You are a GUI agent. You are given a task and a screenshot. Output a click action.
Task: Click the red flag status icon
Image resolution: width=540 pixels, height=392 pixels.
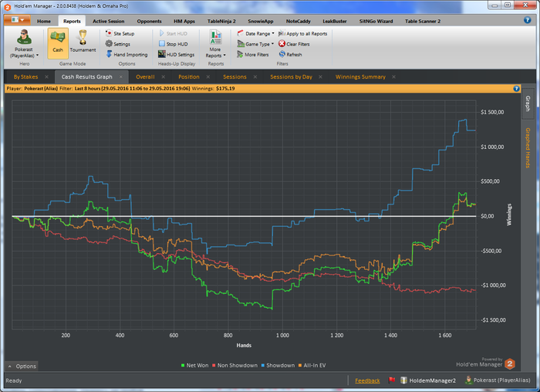click(x=392, y=380)
